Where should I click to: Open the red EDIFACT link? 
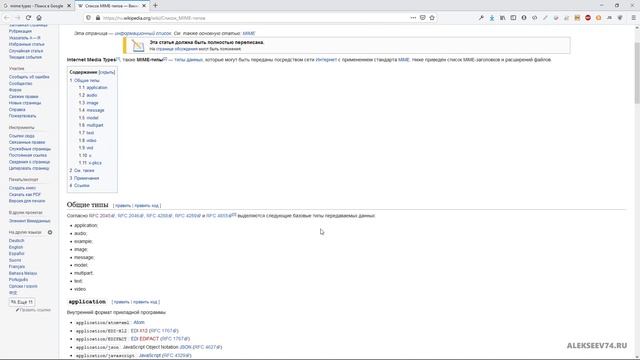point(149,339)
